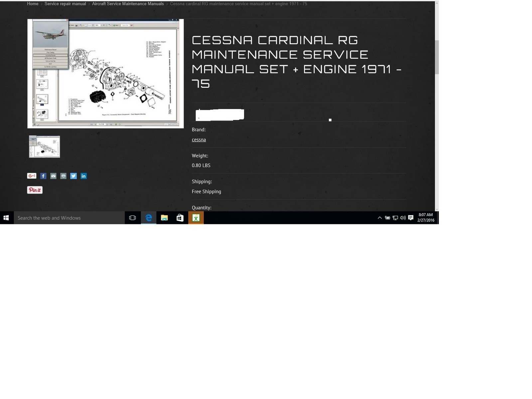
Task: Click the Search the web and Windows box
Action: pos(69,218)
